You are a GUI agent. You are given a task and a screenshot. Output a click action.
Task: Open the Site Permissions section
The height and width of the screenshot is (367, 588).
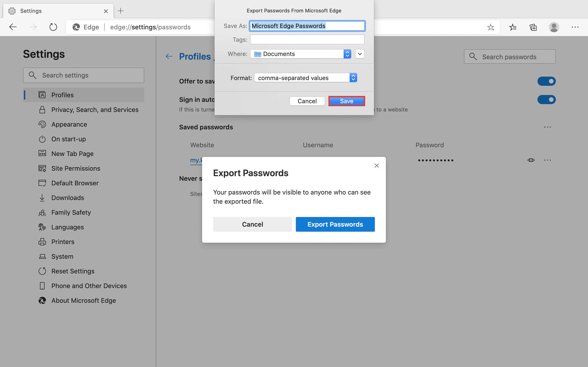[x=76, y=168]
